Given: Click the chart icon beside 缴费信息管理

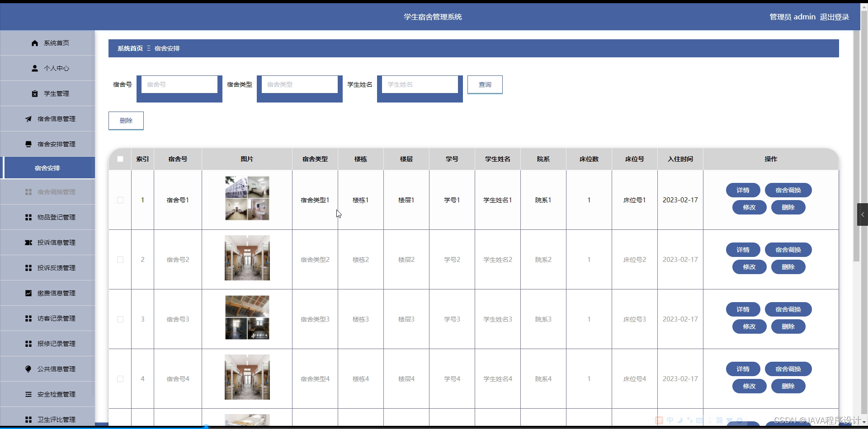Looking at the screenshot, I should 28,294.
